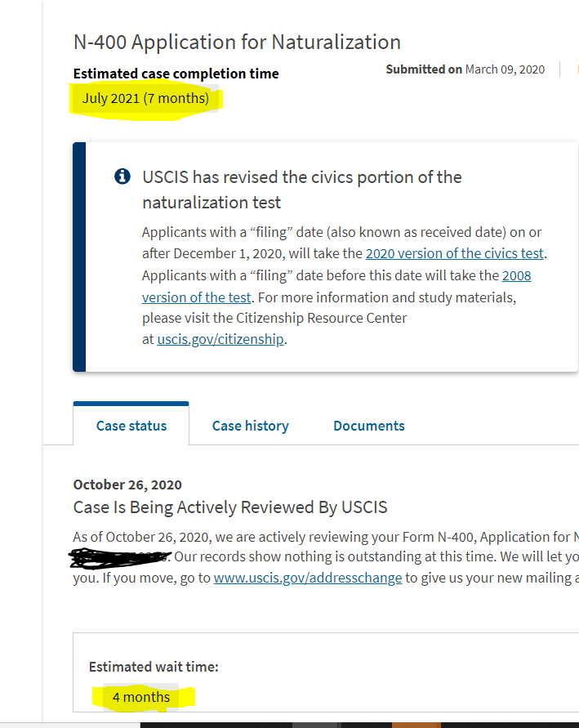Switch to the Case history tab
The width and height of the screenshot is (579, 728).
coord(251,426)
